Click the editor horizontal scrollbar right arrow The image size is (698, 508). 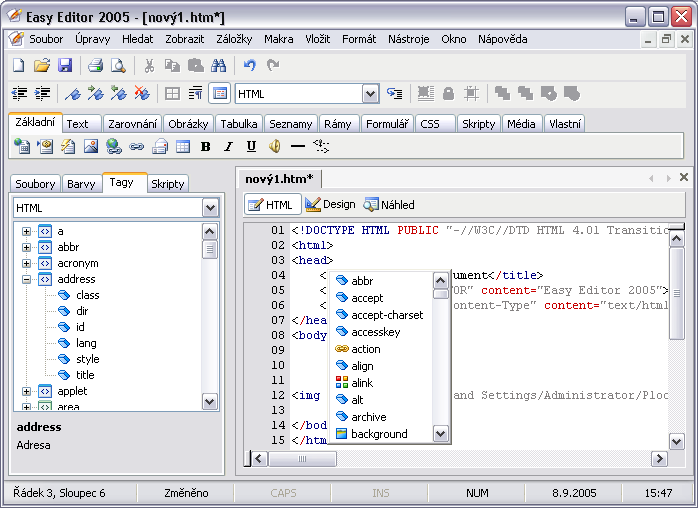(658, 458)
